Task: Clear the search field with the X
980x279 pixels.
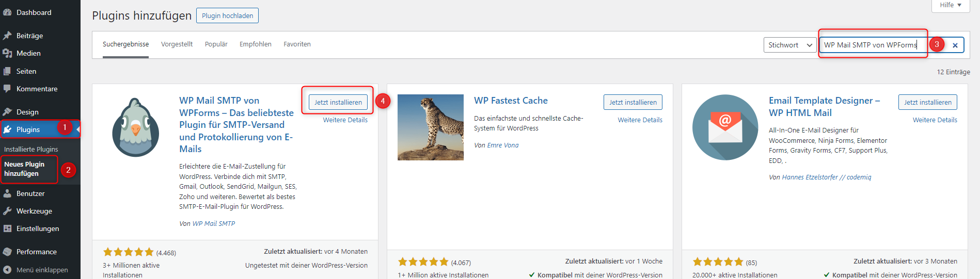Action: point(955,45)
